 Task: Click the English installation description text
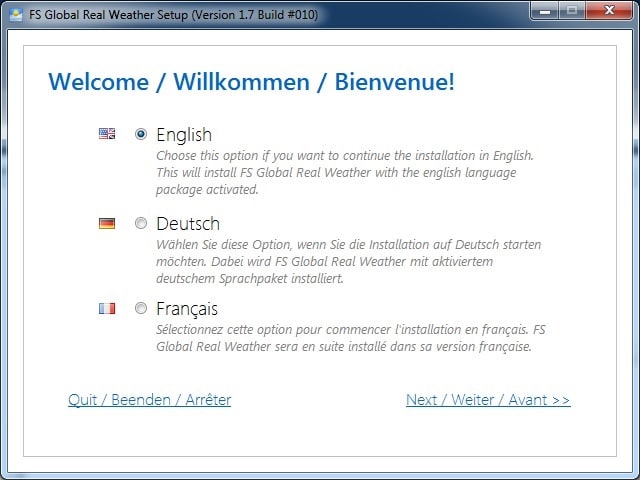[345, 172]
